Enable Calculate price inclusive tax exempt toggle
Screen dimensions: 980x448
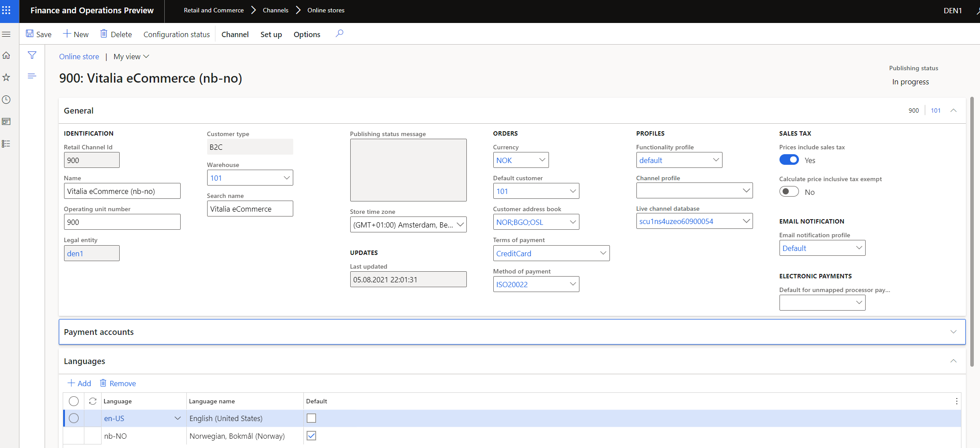click(789, 192)
